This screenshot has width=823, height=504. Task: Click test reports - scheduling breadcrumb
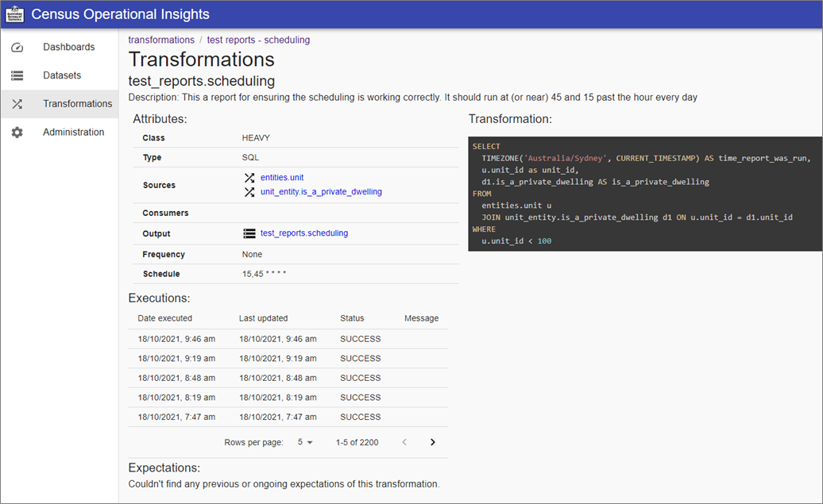click(x=258, y=40)
